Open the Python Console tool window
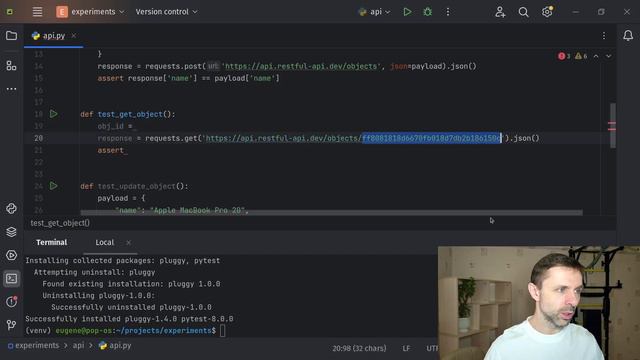 pos(11,208)
